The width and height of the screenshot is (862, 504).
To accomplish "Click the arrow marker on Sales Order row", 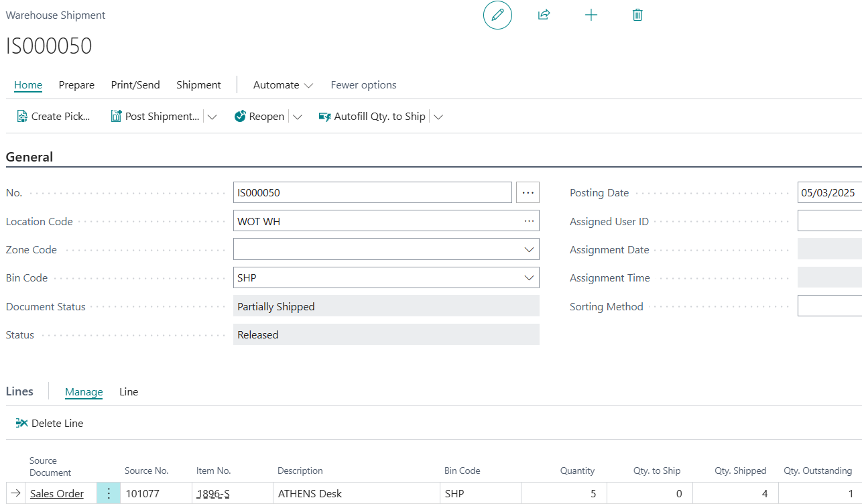I will point(16,494).
